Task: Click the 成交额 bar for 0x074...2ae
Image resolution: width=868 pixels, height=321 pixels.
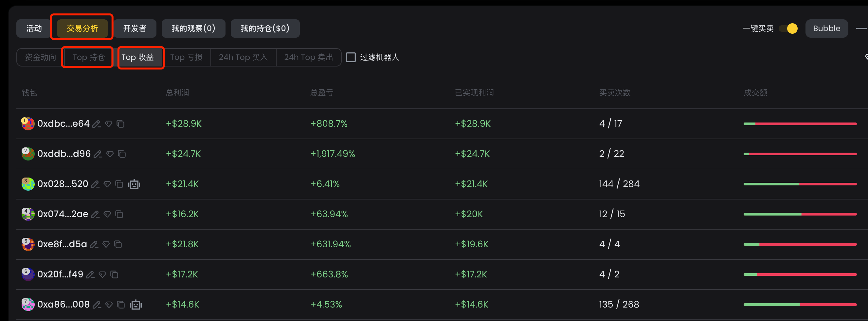Action: tap(800, 214)
